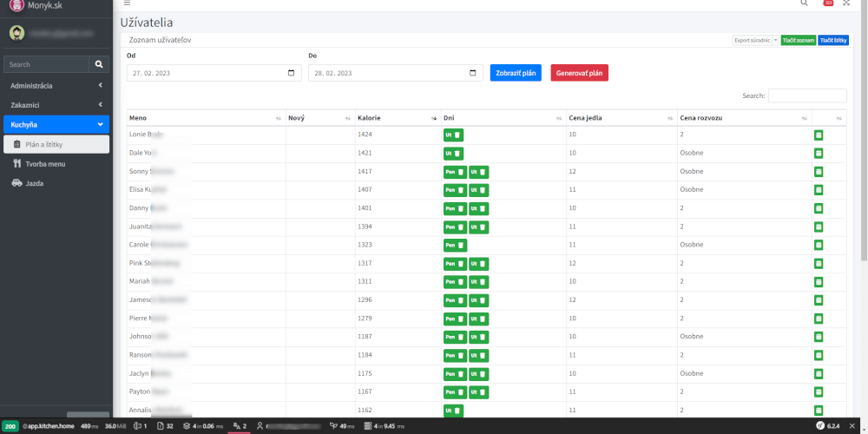Click the sidebar search magnifier button

[99, 64]
